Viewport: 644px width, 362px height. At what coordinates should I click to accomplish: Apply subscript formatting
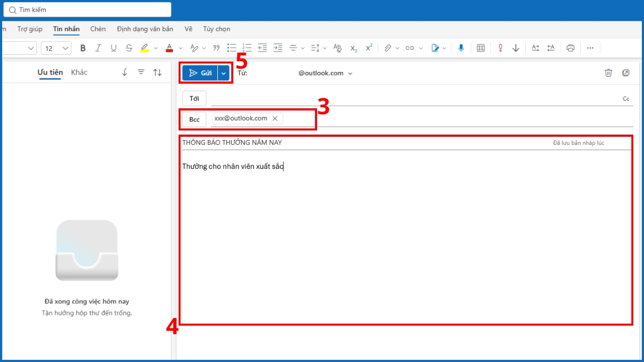click(x=354, y=48)
